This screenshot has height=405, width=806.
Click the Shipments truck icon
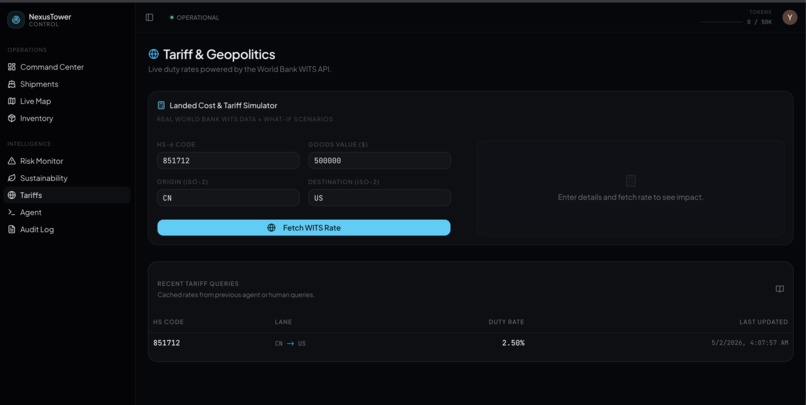pos(12,84)
